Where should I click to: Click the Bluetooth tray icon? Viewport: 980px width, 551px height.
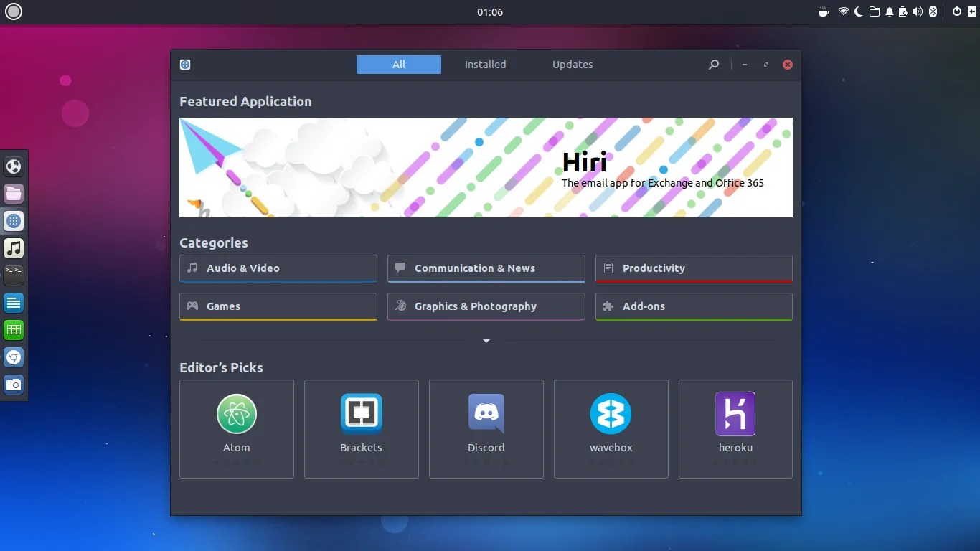[x=933, y=11]
